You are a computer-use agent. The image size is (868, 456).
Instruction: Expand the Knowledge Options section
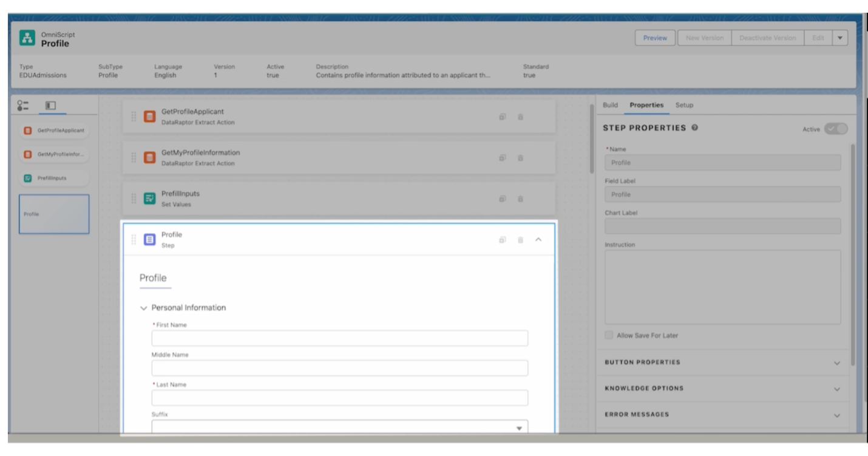click(x=837, y=389)
